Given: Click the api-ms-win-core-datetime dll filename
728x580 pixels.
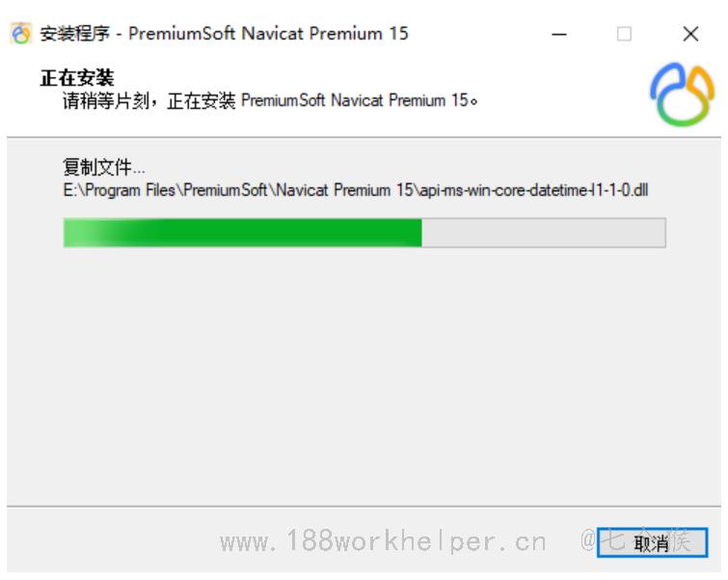Looking at the screenshot, I should coord(533,190).
